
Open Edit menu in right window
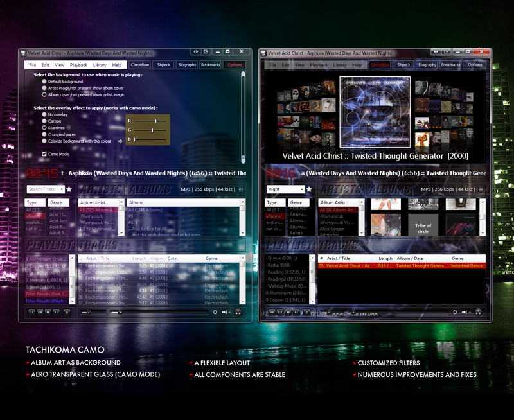(285, 65)
